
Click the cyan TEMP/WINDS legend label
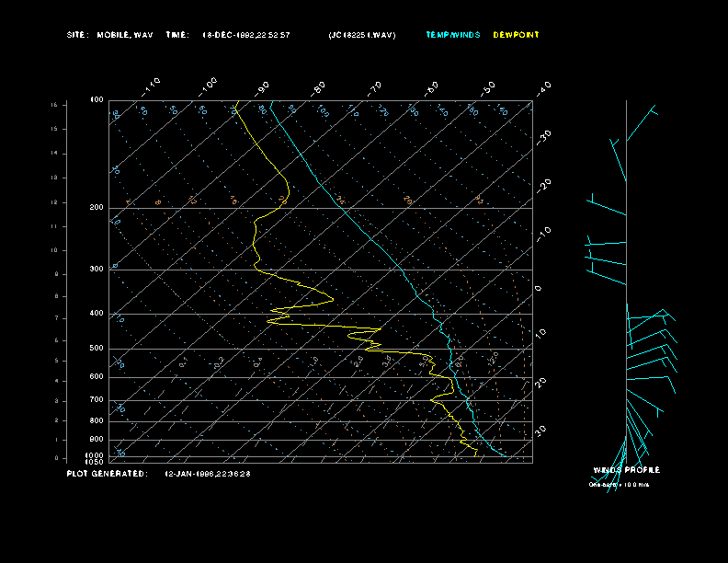point(452,35)
